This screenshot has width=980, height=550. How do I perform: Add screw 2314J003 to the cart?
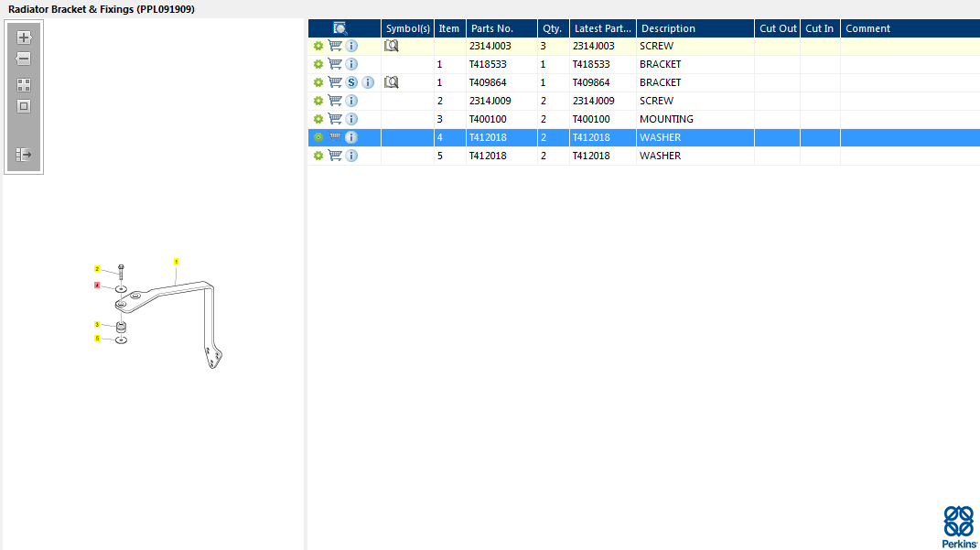335,46
